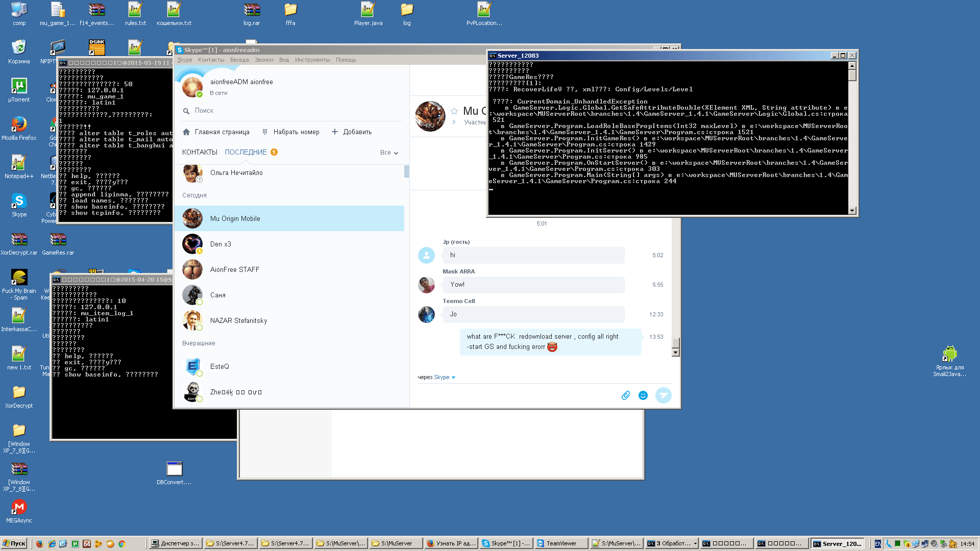Open the Все contact filter dropdown
This screenshot has height=551, width=980.
tap(389, 153)
